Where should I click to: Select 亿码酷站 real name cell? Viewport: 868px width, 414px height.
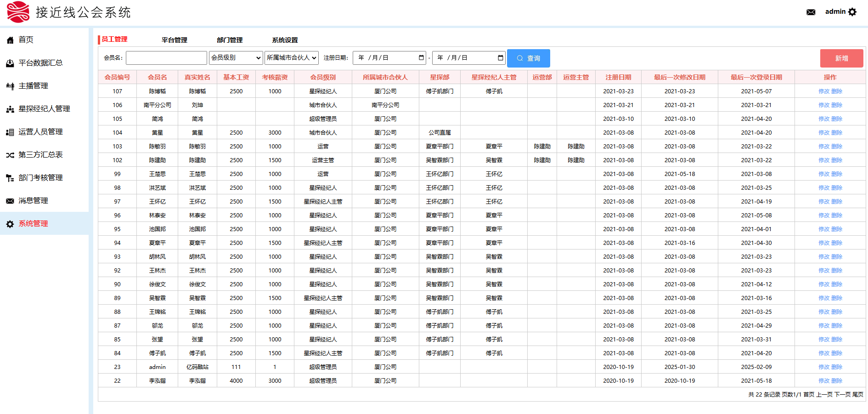coord(197,367)
